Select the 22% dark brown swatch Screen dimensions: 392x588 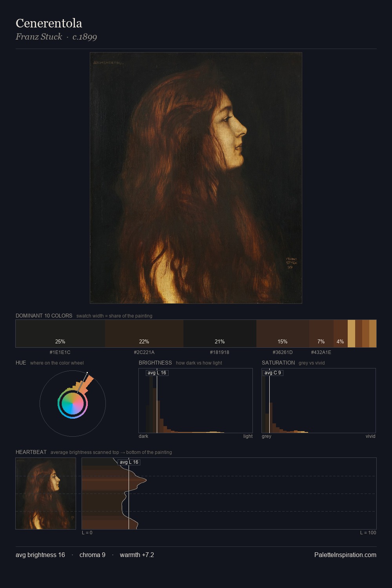coord(144,334)
